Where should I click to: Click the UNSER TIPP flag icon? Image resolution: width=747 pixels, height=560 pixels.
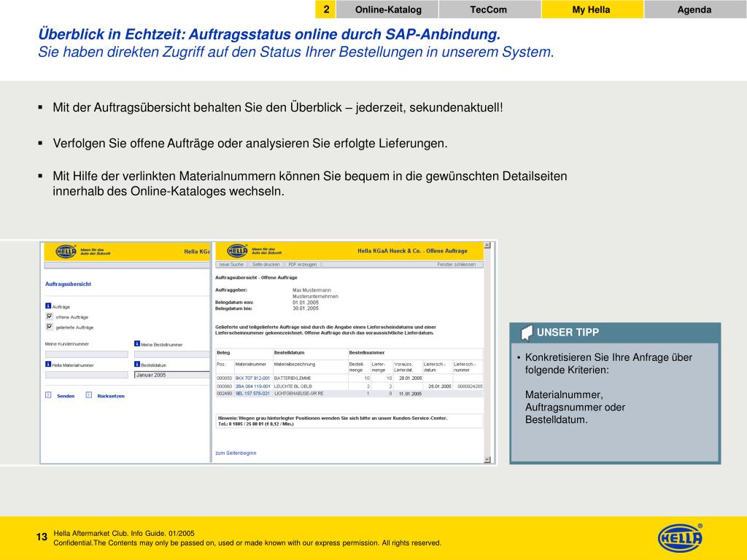point(527,332)
